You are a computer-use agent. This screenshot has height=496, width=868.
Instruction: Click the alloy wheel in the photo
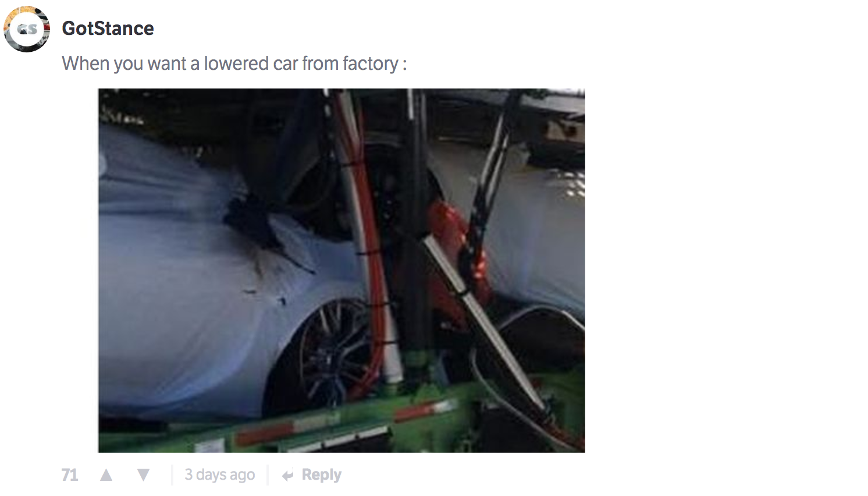click(x=335, y=352)
